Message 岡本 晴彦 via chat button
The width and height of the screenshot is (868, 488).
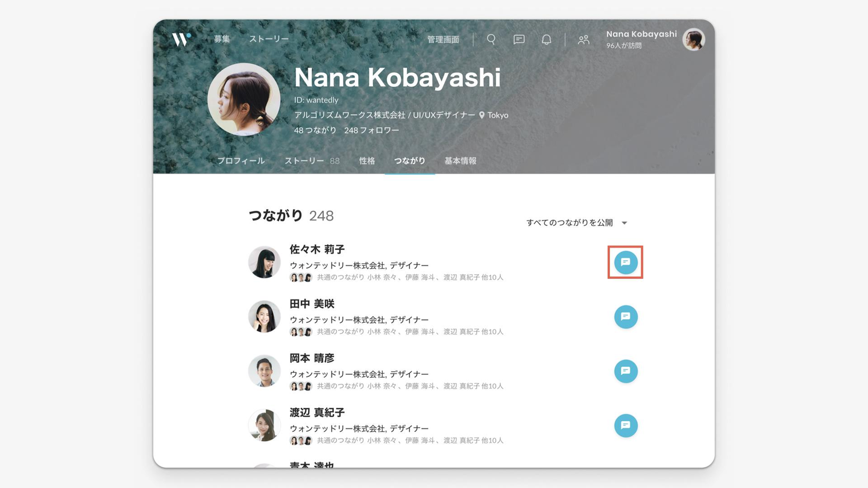[626, 371]
